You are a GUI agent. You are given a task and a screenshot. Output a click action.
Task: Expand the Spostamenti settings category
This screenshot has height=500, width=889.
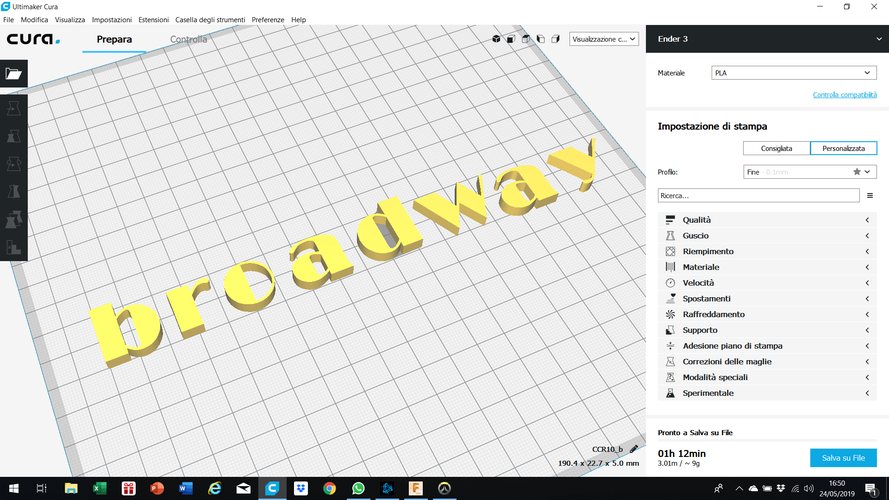(767, 299)
